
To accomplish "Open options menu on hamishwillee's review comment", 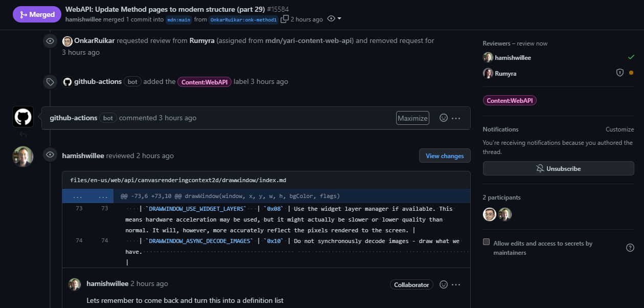I will (x=456, y=284).
